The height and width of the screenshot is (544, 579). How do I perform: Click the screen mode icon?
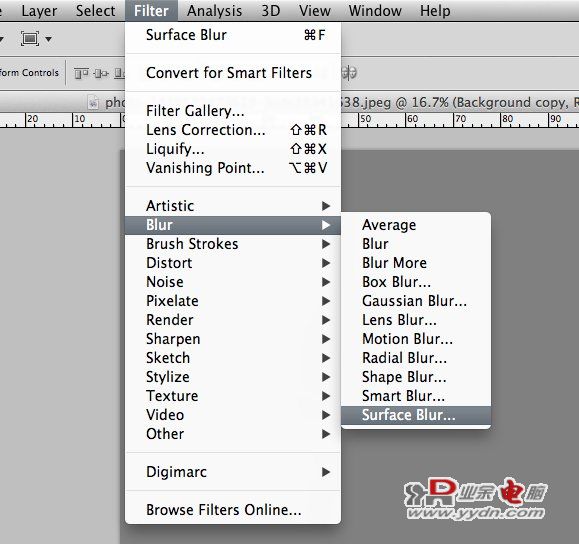pyautogui.click(x=30, y=38)
